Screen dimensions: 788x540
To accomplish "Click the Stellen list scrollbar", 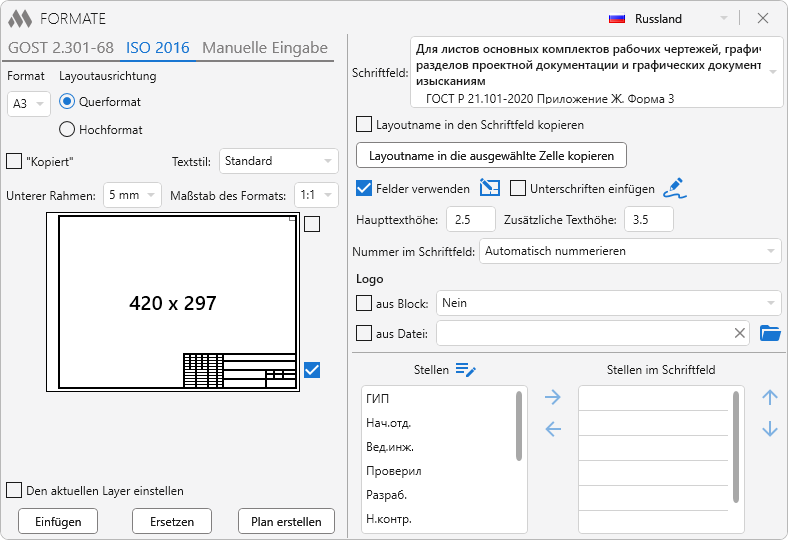I will 519,426.
